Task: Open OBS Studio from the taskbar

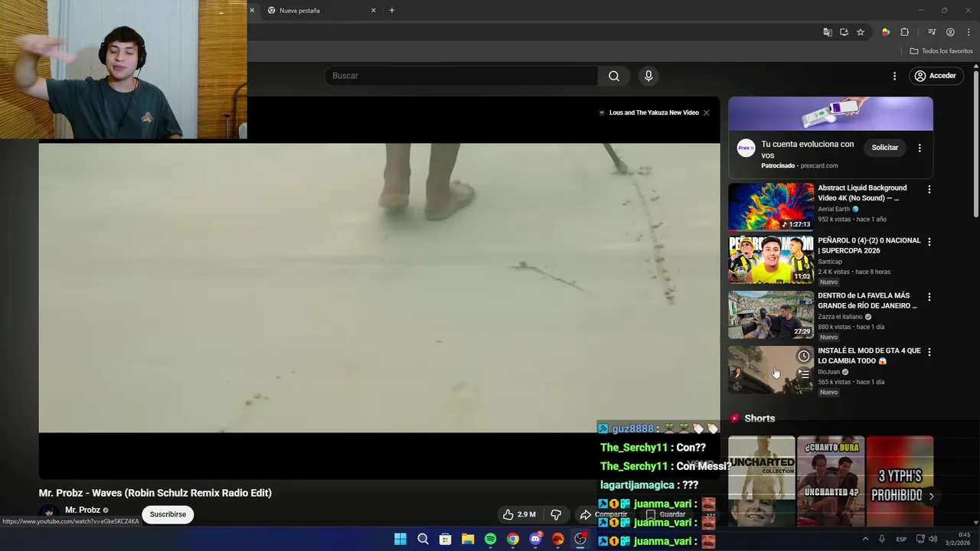Action: (580, 540)
